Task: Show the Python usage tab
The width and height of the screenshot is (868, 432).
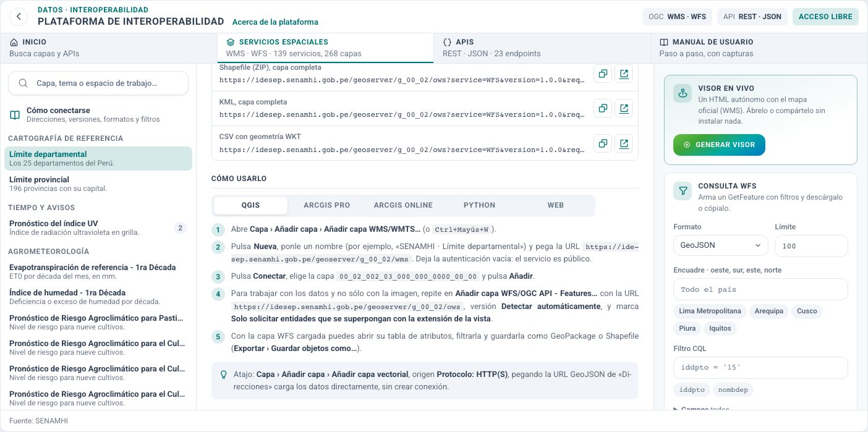Action: [x=479, y=205]
